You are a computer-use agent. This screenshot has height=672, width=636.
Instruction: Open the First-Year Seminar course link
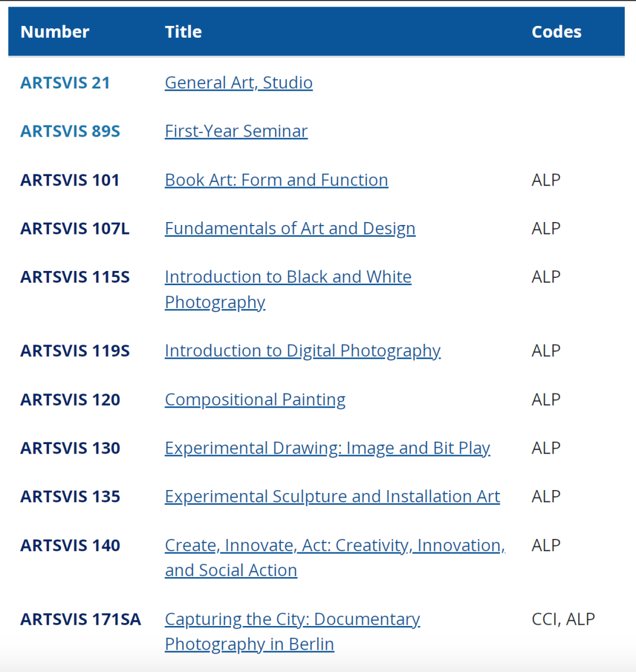click(236, 131)
